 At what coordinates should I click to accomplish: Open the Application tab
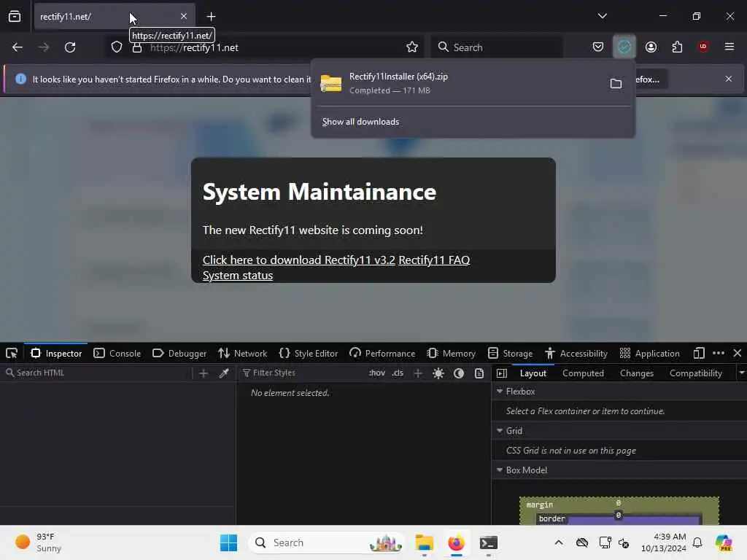coord(650,354)
